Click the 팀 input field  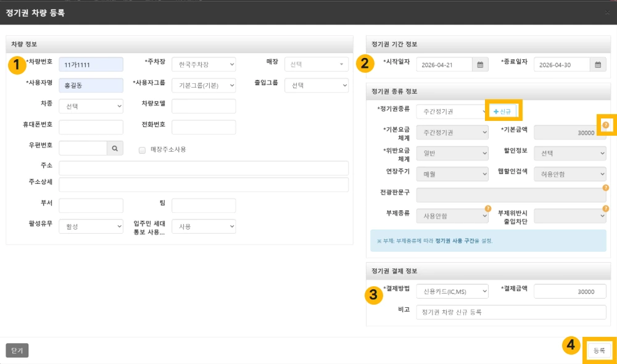tap(204, 205)
